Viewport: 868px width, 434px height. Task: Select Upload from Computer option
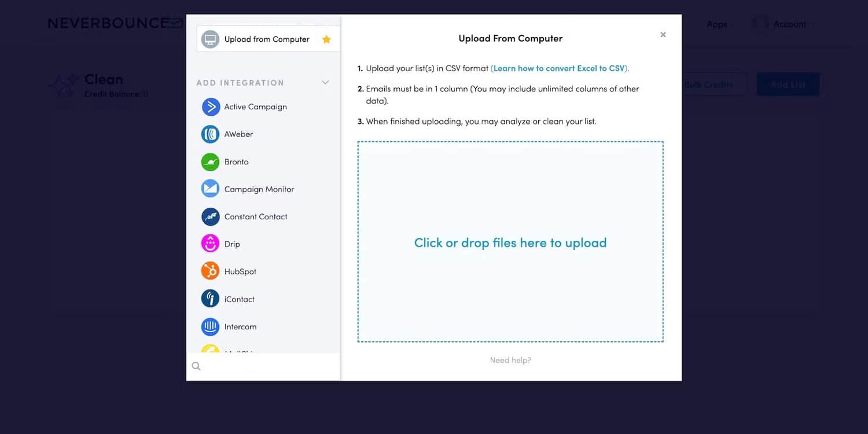pos(266,39)
